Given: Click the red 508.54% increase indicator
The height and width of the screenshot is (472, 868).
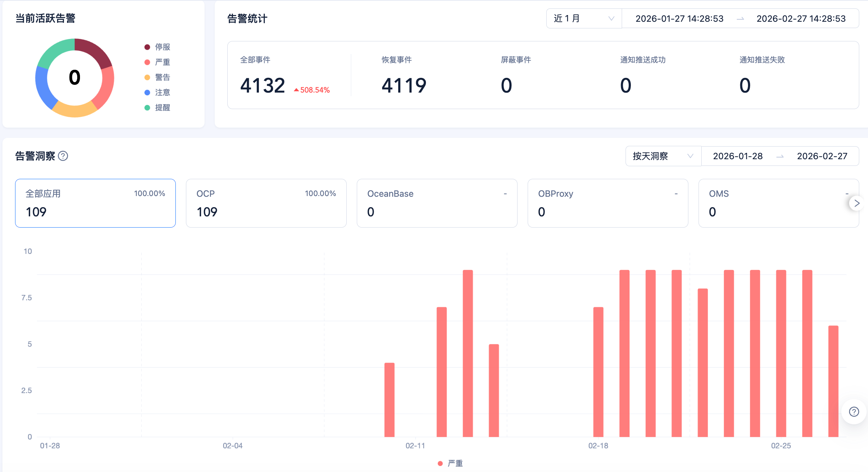Looking at the screenshot, I should [312, 90].
